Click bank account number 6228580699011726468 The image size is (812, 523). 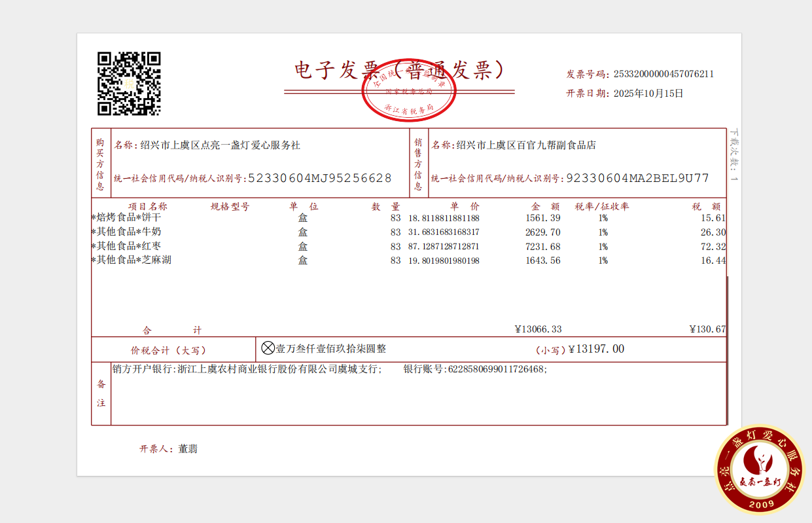click(x=496, y=369)
